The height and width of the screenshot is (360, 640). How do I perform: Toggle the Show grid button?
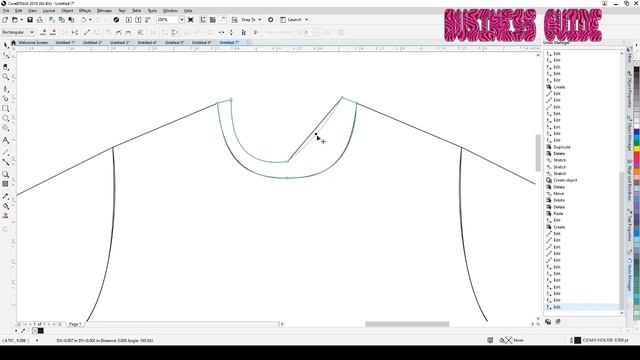tap(213, 20)
